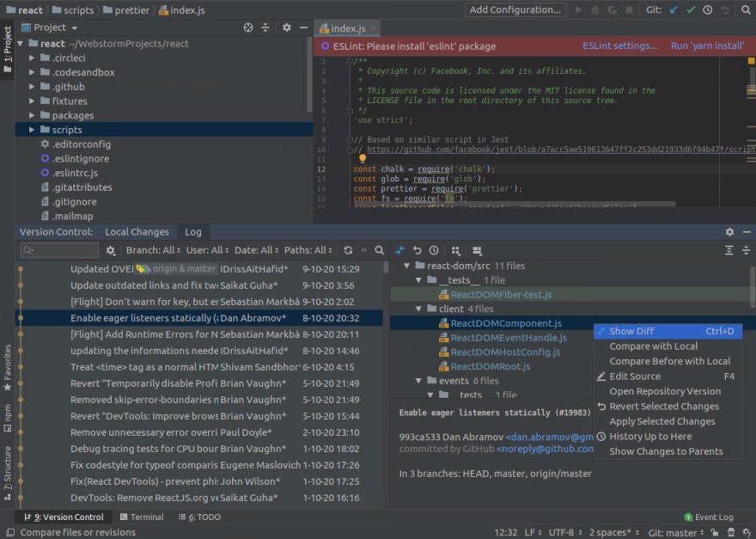The image size is (756, 539).
Task: Click the dan.abramov email link
Action: point(550,438)
